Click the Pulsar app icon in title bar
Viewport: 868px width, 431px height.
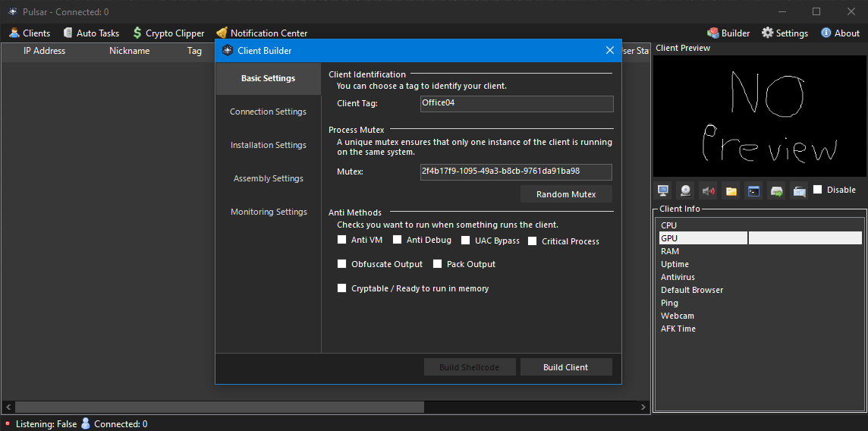click(x=13, y=11)
